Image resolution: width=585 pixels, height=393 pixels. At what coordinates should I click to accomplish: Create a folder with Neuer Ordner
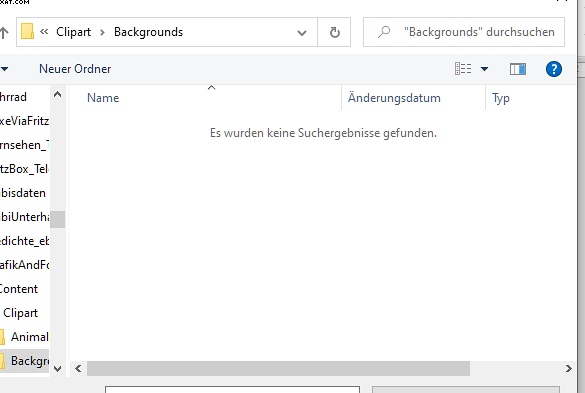pyautogui.click(x=75, y=69)
